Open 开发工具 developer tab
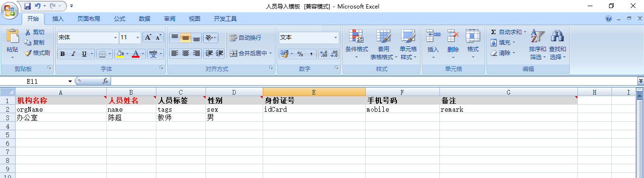The height and width of the screenshot is (178, 644). [225, 19]
